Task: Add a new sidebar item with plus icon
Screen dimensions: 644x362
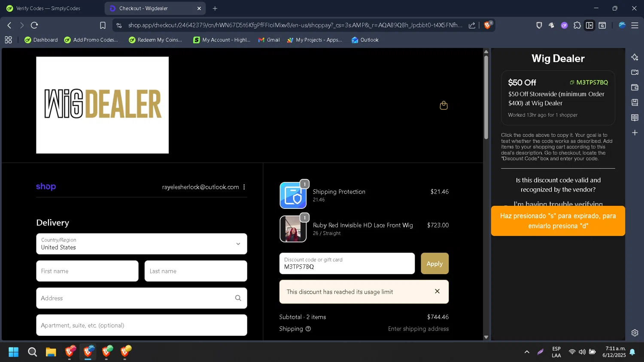Action: pos(635,133)
